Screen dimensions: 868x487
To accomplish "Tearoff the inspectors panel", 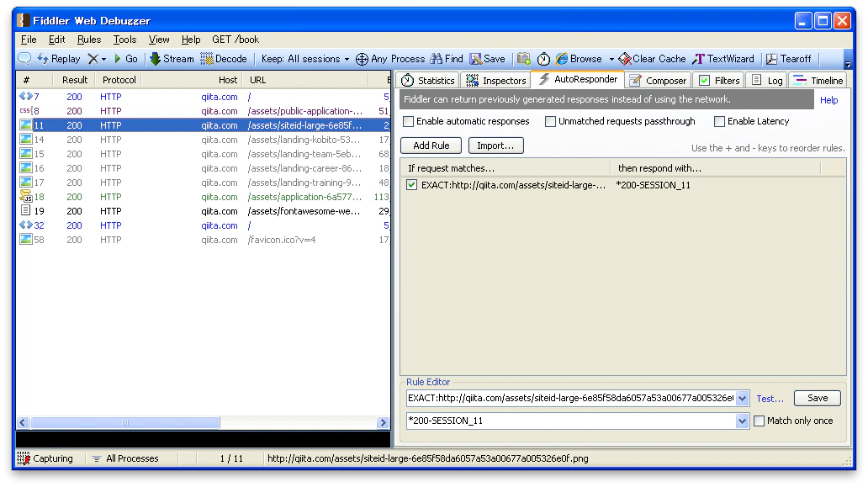I will (788, 59).
